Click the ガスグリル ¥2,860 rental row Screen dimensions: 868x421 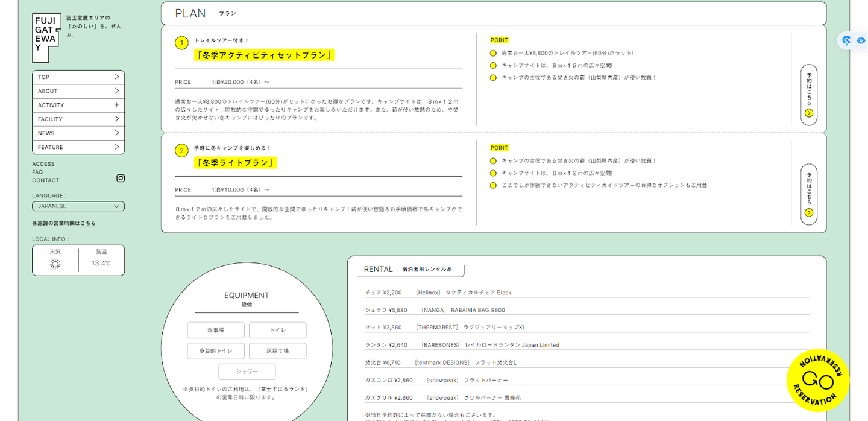[587, 397]
